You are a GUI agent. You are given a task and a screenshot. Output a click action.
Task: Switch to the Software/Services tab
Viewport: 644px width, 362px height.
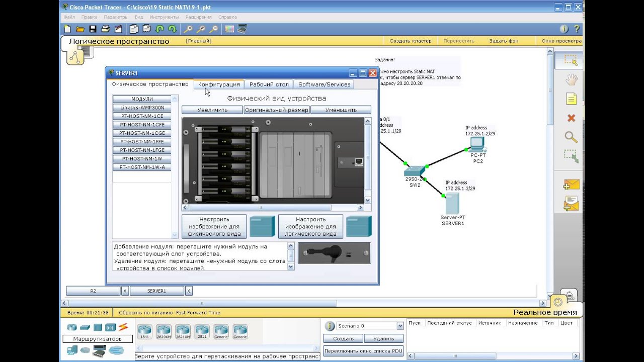point(325,84)
